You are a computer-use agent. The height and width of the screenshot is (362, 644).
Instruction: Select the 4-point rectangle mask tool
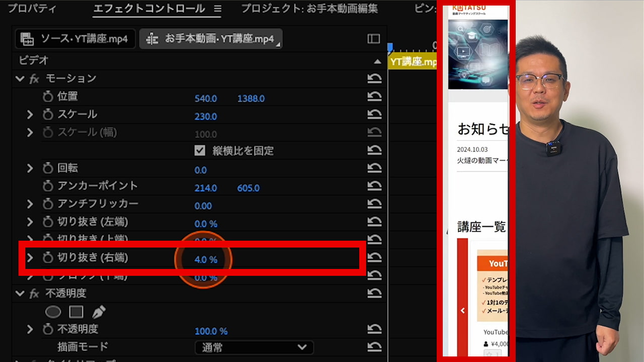[76, 312]
